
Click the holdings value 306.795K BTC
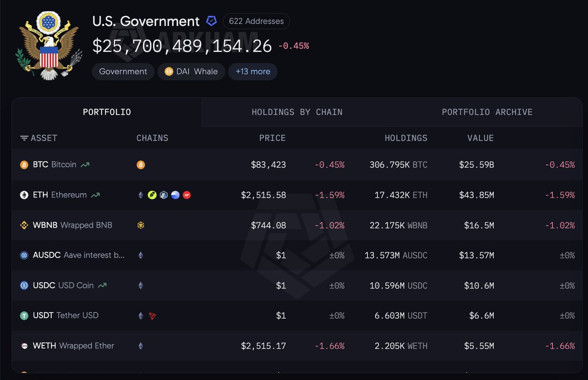tap(398, 165)
